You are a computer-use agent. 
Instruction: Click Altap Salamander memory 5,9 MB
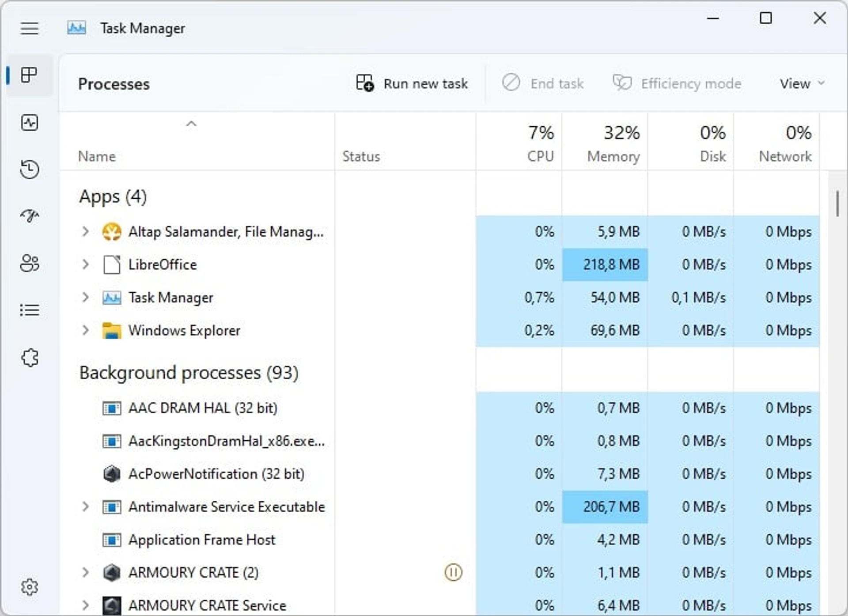coord(618,231)
